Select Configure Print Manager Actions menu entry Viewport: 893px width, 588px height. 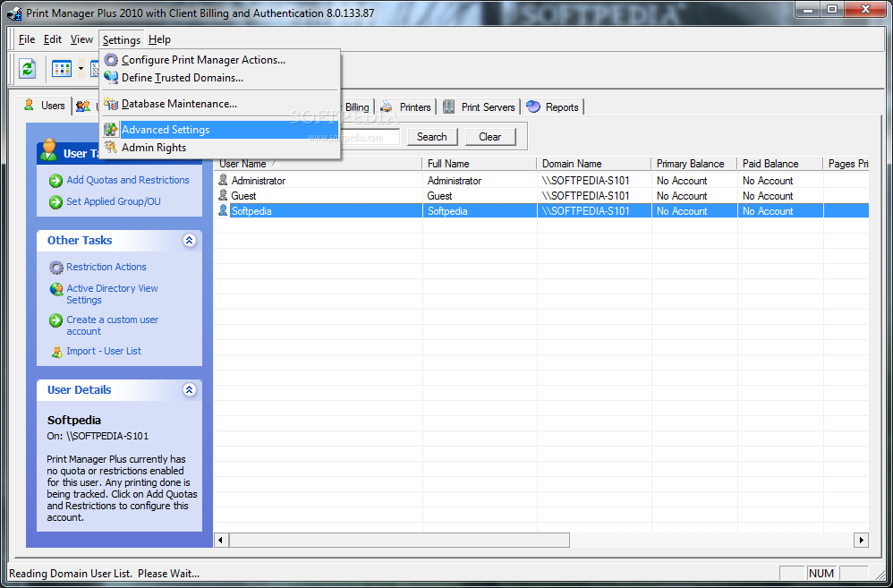pos(220,60)
